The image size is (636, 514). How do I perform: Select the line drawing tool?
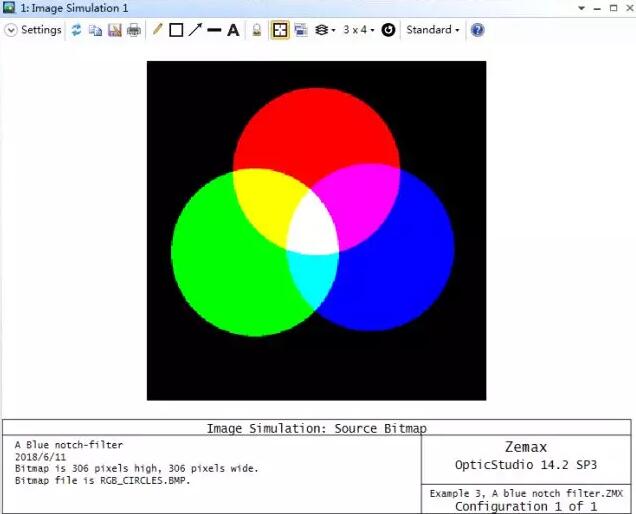tap(214, 30)
